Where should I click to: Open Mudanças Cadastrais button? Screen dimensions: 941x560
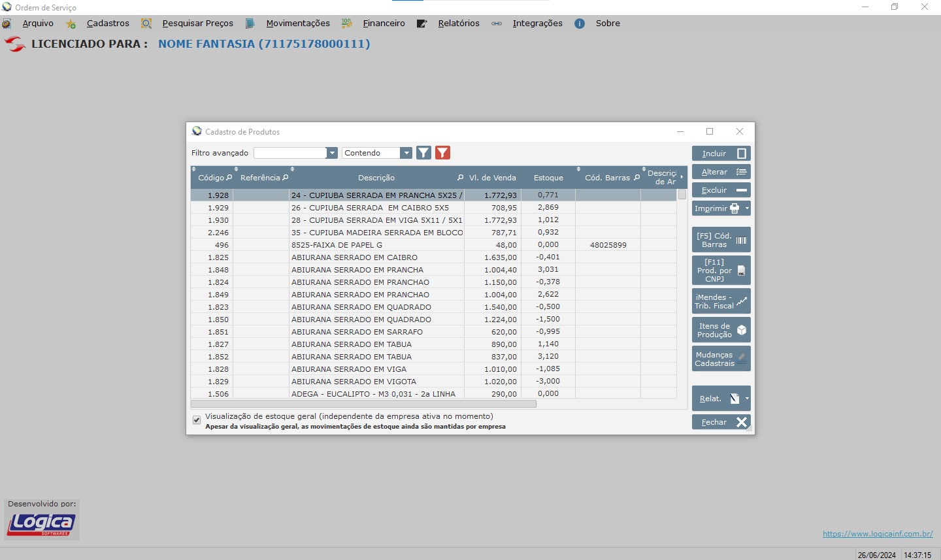721,359
